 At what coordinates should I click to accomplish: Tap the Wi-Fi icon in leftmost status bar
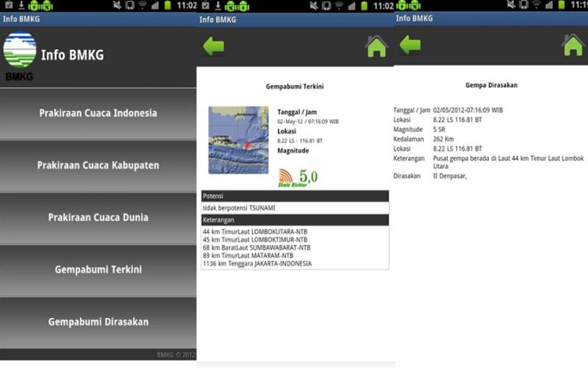point(142,5)
